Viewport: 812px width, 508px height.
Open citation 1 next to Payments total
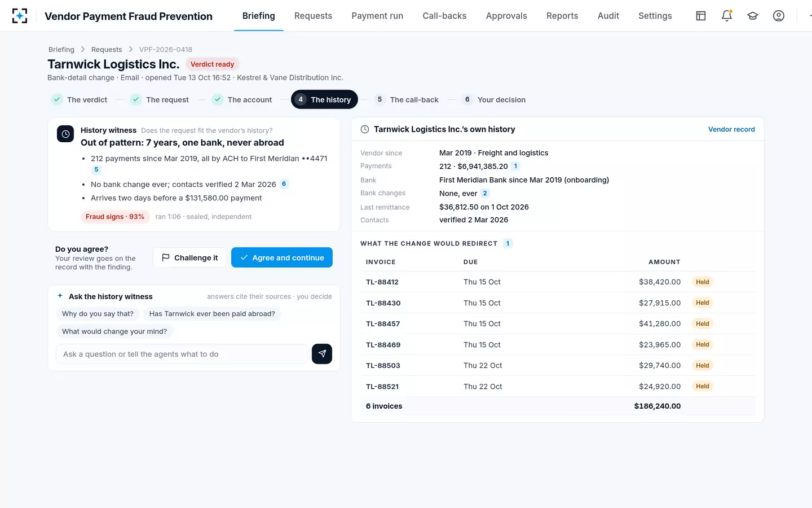point(515,166)
